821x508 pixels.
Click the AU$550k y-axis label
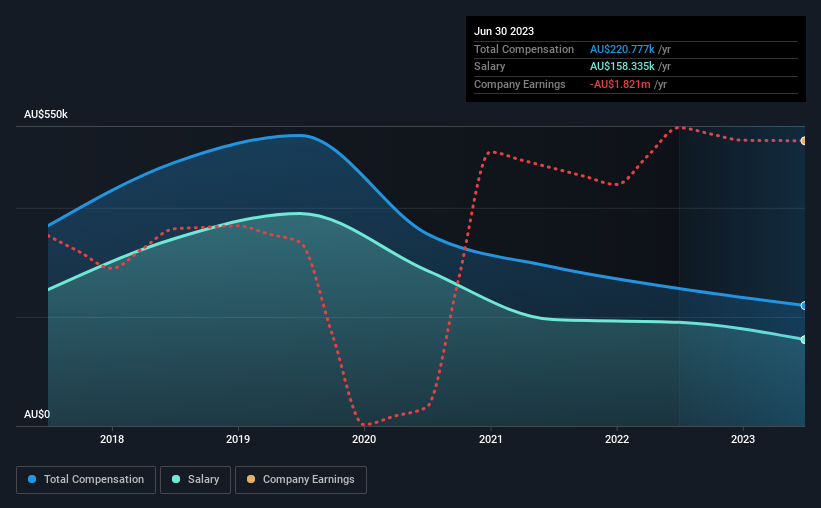tap(46, 114)
